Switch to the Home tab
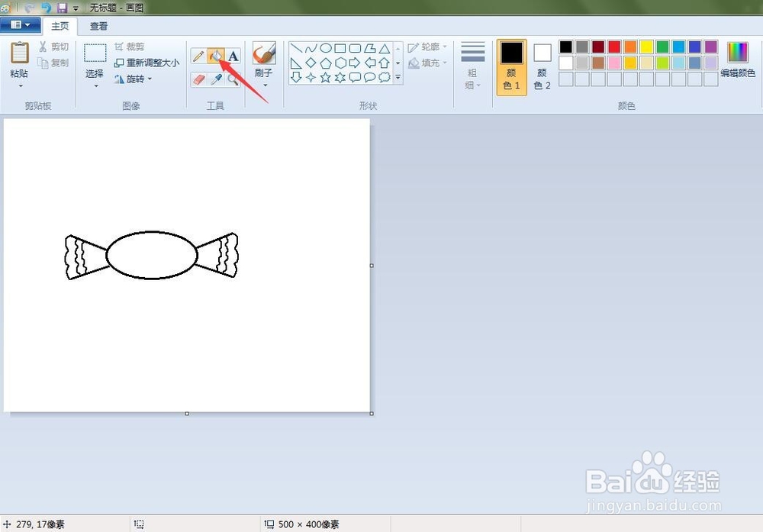Viewport: 763px width, 532px height. pyautogui.click(x=60, y=26)
